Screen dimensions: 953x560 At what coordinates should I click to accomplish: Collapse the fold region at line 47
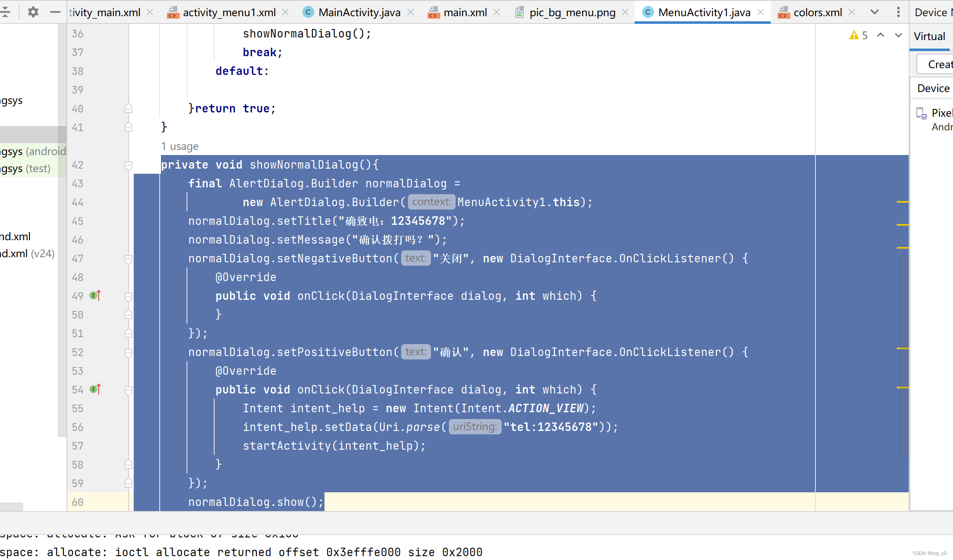[129, 258]
